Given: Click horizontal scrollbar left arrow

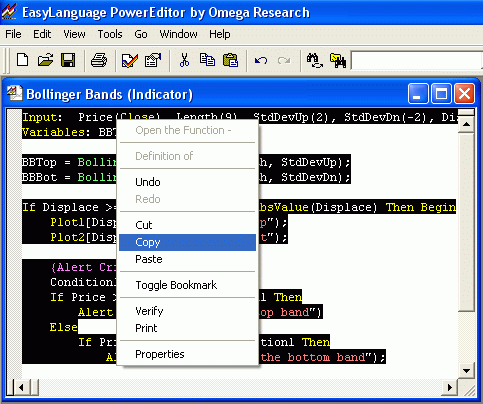Looking at the screenshot, I should click(21, 387).
